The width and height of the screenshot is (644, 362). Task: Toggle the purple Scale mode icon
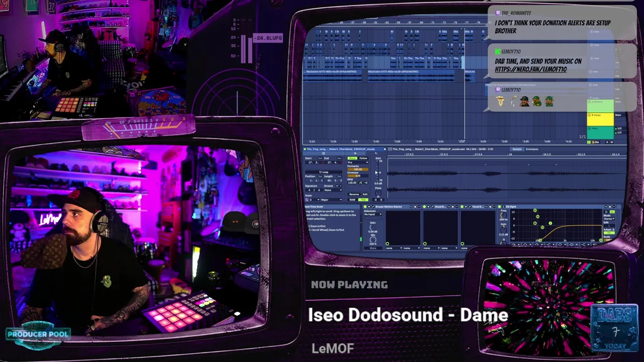point(307,200)
